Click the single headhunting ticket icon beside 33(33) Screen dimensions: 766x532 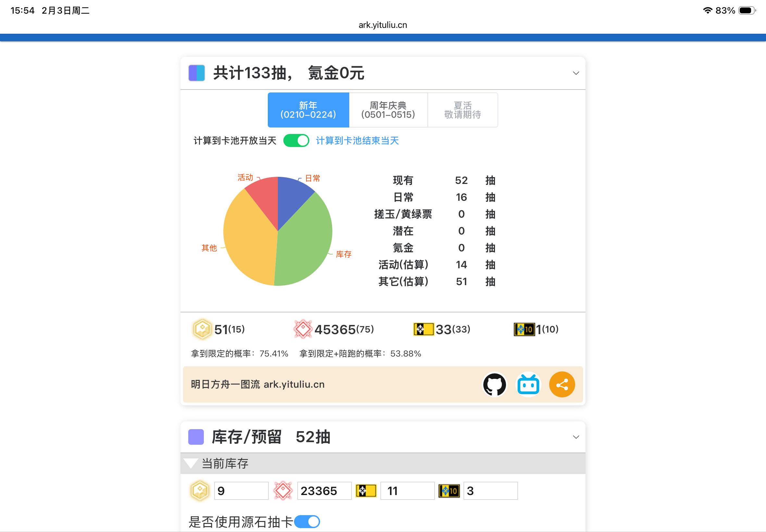[423, 329]
